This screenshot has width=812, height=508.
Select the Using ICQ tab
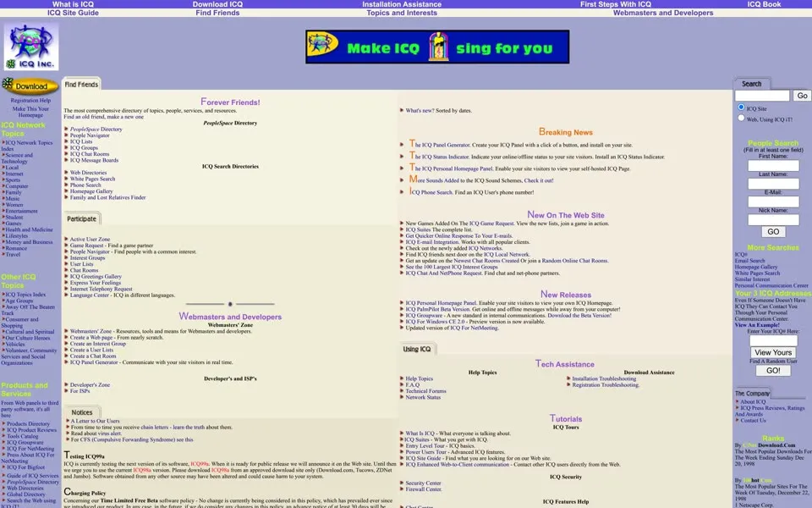(417, 349)
